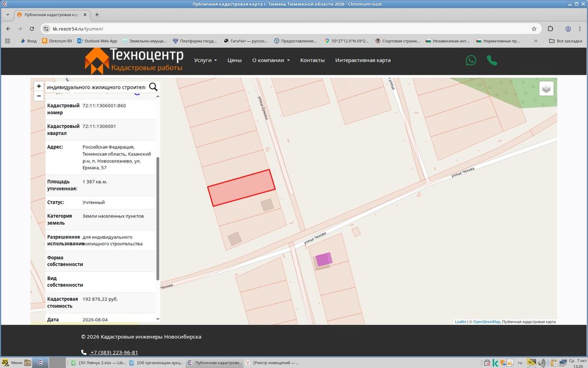Bookmark this page with the star

[x=534, y=28]
